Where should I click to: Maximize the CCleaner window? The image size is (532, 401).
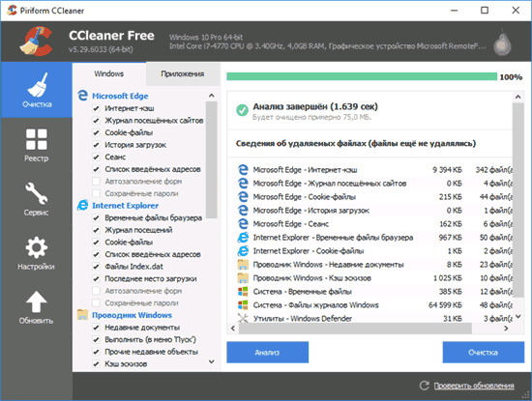pos(485,11)
